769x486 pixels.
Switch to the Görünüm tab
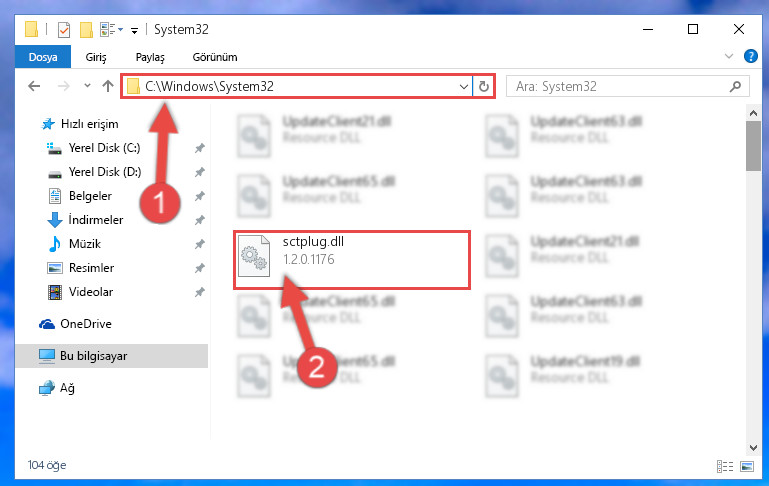(x=215, y=57)
